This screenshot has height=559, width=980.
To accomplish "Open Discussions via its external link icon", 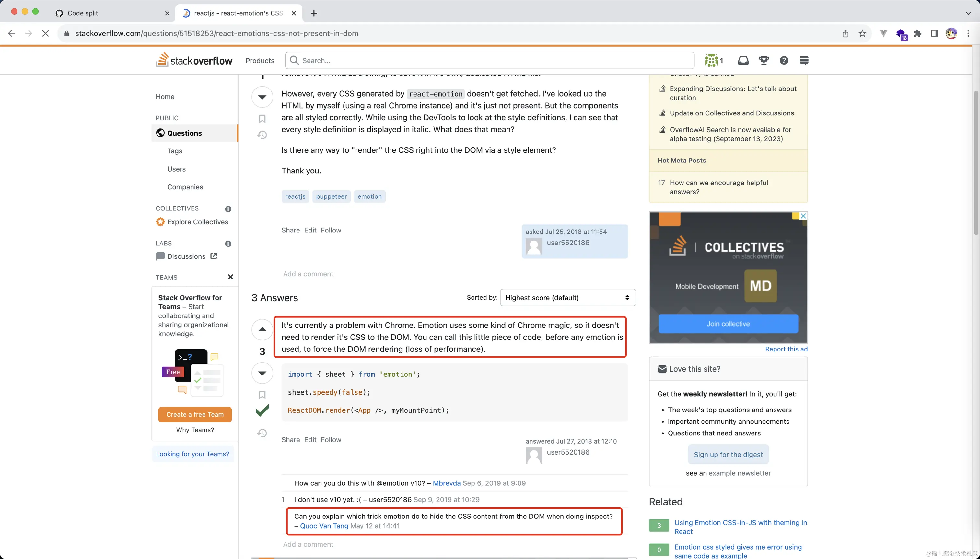I will coord(214,256).
